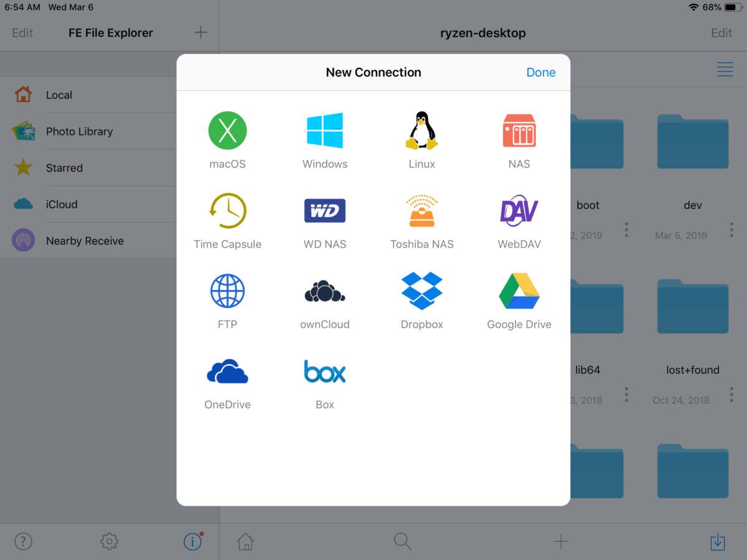Tap Done to dismiss New Connection
Image resolution: width=747 pixels, height=560 pixels.
click(541, 72)
